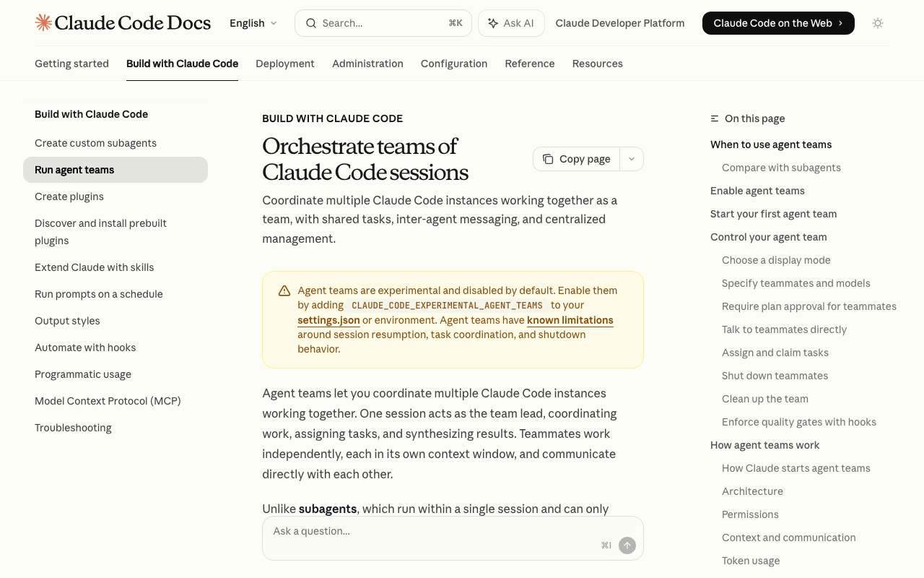Click the submit arrow in the question box
This screenshot has height=578, width=924.
pyautogui.click(x=627, y=545)
